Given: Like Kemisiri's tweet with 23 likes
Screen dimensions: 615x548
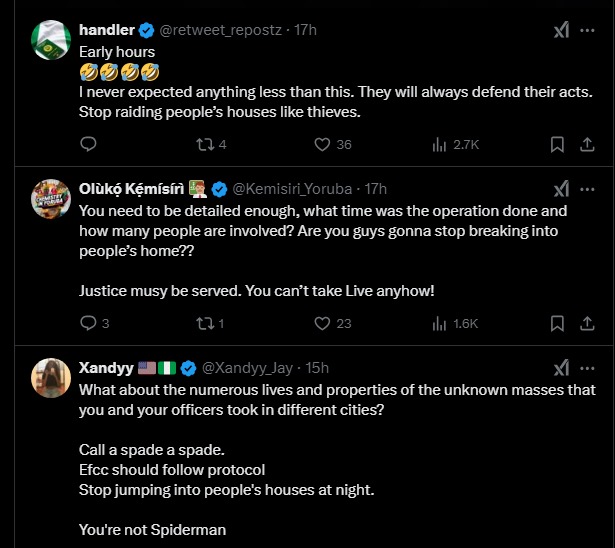Looking at the screenshot, I should pyautogui.click(x=322, y=323).
